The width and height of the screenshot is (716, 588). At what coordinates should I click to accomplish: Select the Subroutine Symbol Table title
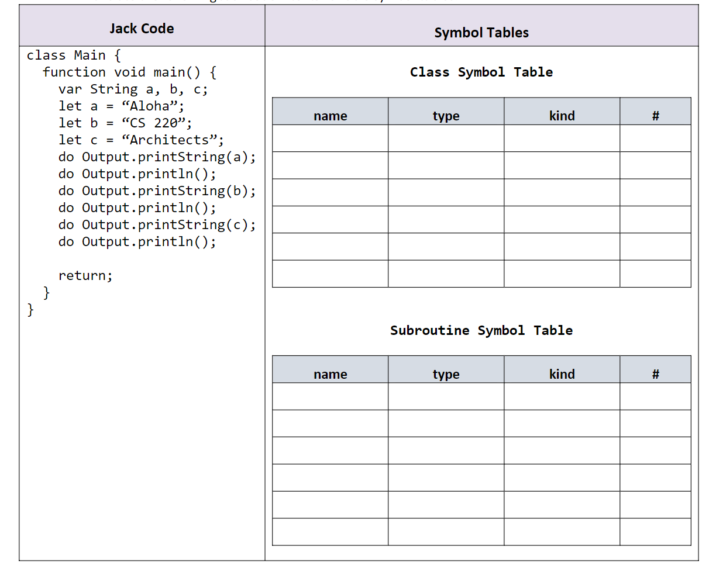click(x=481, y=330)
